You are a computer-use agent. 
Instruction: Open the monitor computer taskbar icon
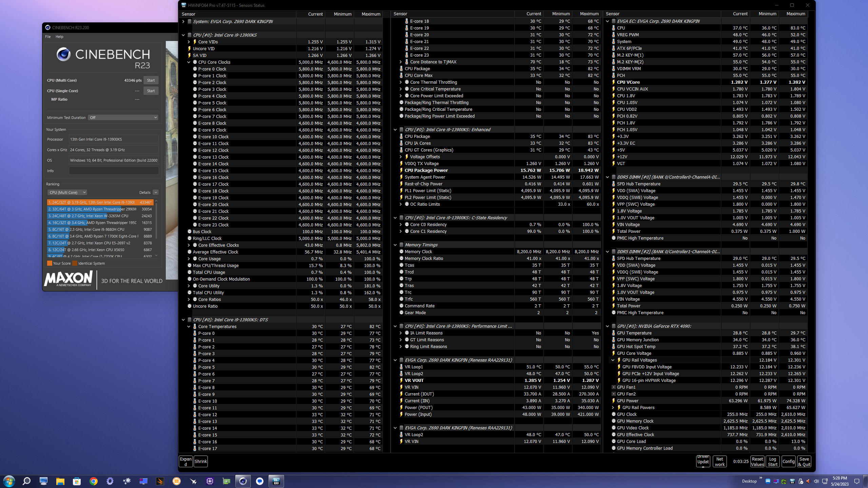tap(44, 481)
